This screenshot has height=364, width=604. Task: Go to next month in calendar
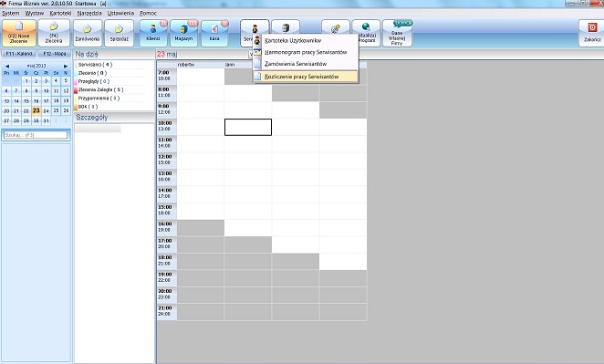point(66,67)
